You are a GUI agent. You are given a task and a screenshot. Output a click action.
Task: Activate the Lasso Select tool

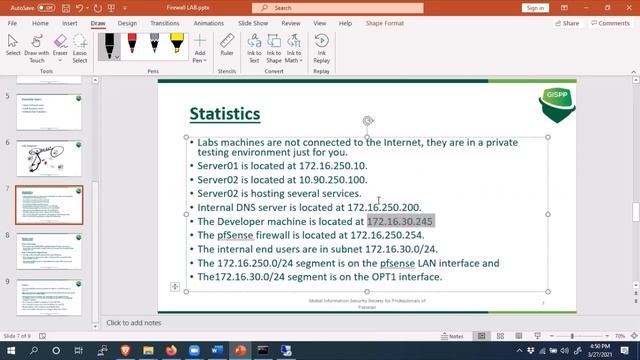point(80,49)
